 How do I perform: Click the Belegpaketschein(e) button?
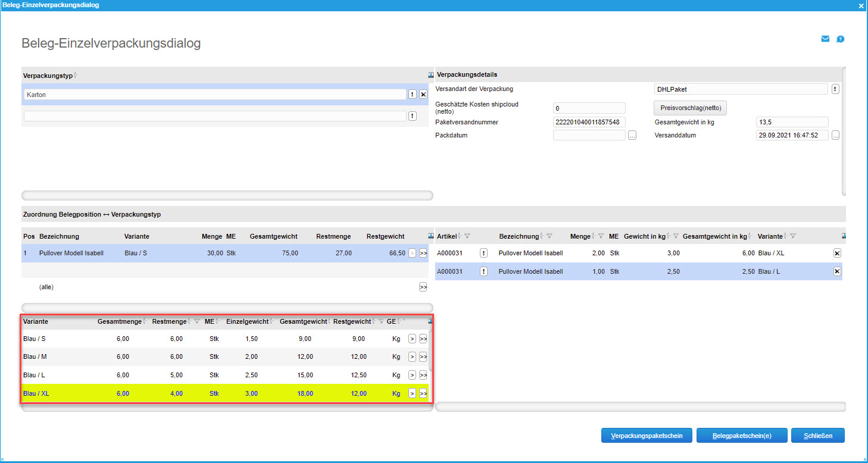coord(742,436)
